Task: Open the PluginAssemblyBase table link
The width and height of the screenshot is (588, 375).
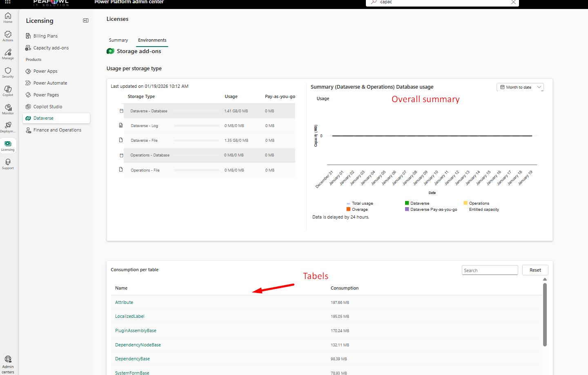Action: click(136, 330)
